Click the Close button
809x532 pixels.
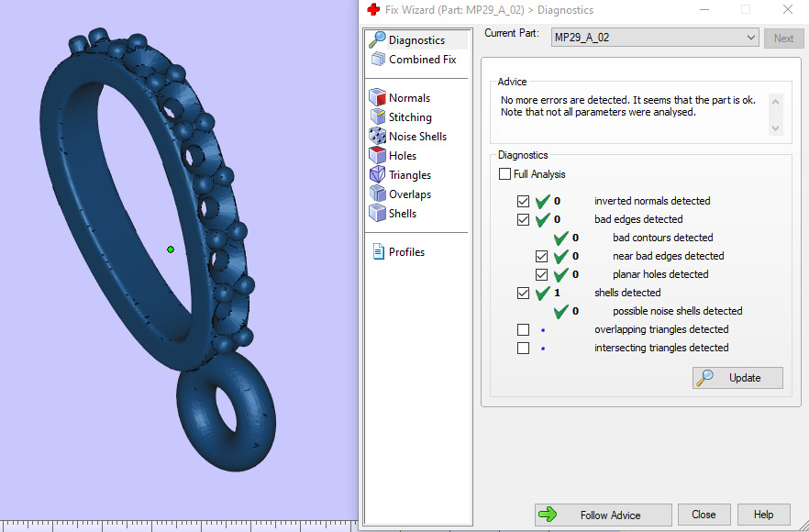pyautogui.click(x=704, y=515)
